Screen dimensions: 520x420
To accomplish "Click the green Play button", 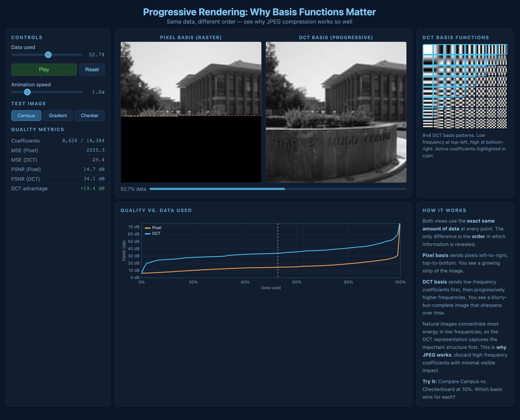I will click(x=44, y=70).
